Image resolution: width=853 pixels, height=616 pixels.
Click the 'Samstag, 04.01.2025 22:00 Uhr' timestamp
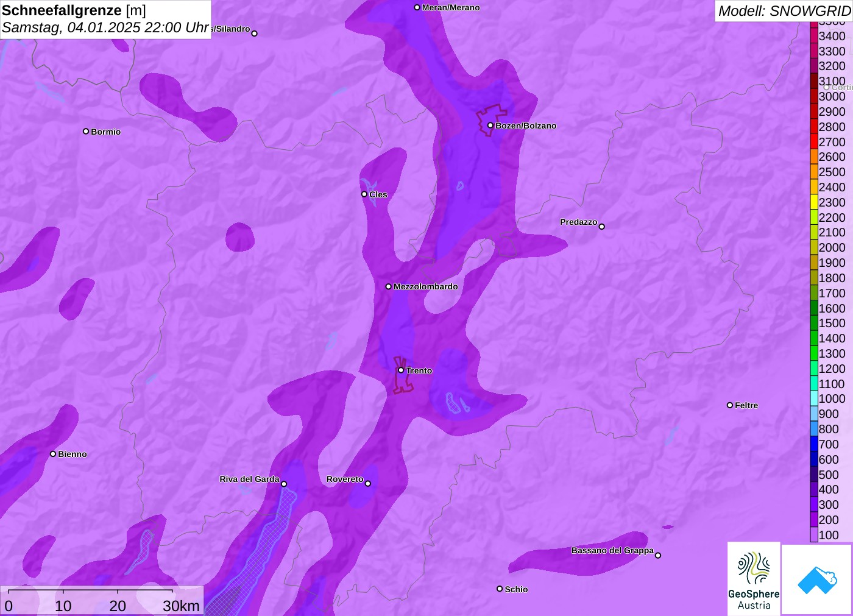(x=105, y=28)
